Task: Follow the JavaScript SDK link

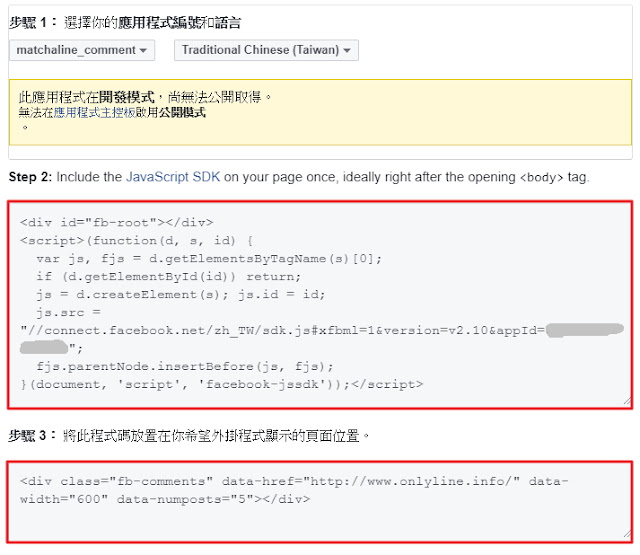Action: (173, 177)
